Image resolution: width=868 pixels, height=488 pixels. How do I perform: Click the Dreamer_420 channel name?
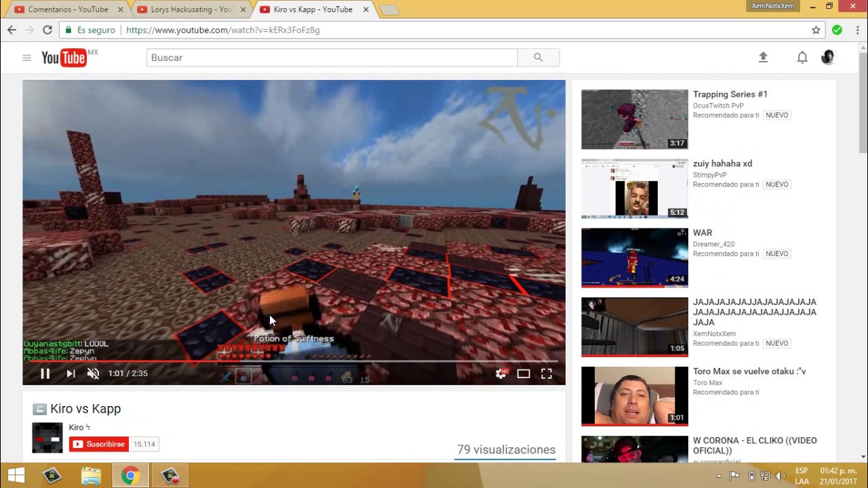(x=714, y=244)
